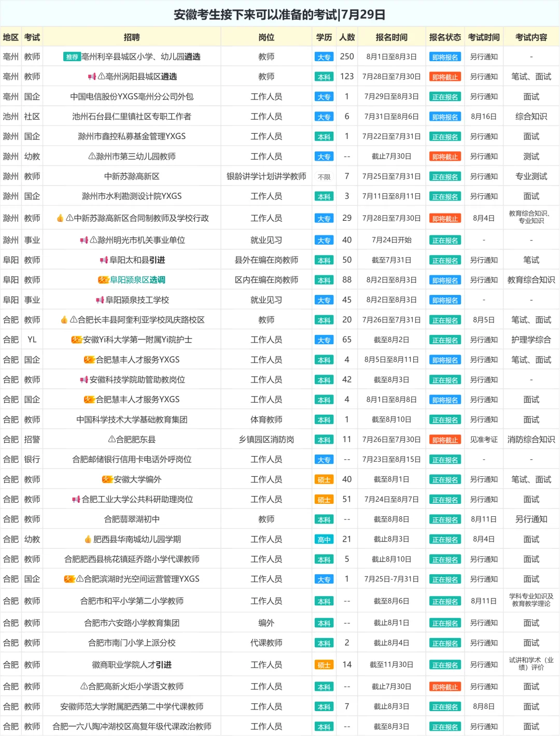
Task: Click the flame icon before 肥西县华南城幼儿园学期
Action: coord(88,540)
